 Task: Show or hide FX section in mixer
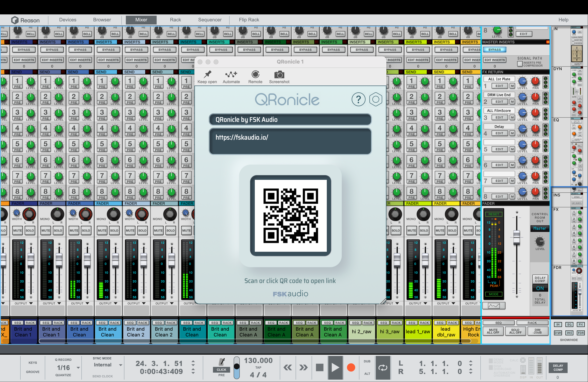(581, 324)
